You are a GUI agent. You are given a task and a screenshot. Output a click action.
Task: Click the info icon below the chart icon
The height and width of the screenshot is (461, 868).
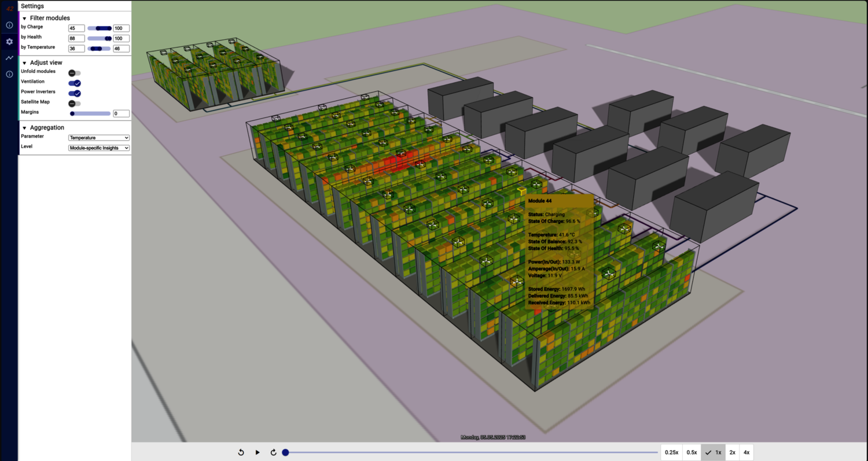click(9, 74)
